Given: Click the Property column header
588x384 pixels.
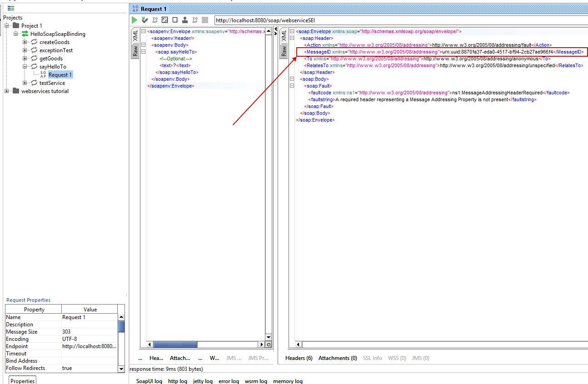Looking at the screenshot, I should pos(34,309).
